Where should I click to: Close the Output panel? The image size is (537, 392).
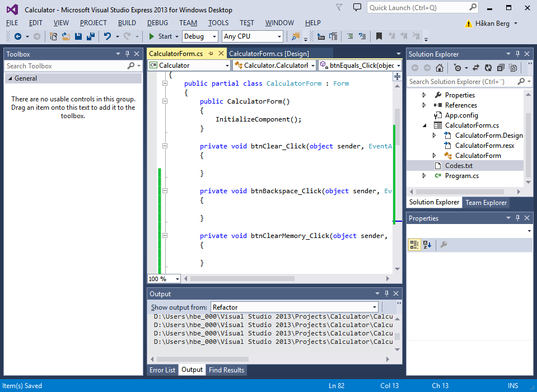[x=396, y=293]
